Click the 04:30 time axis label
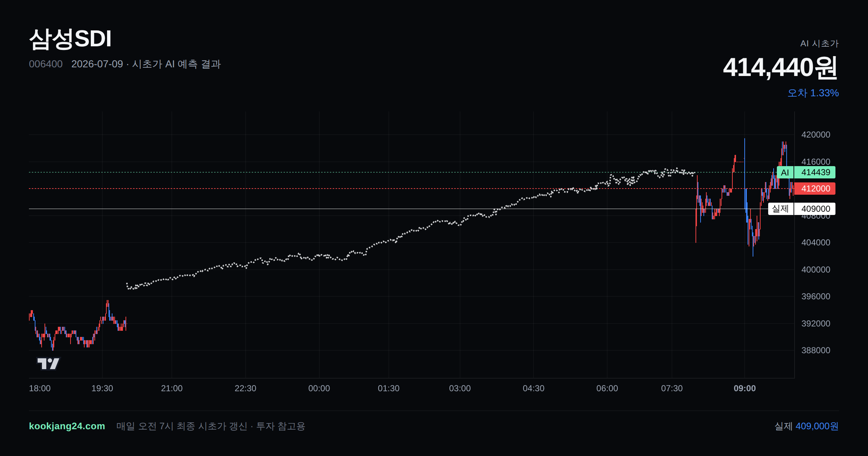The height and width of the screenshot is (456, 868). pos(533,388)
